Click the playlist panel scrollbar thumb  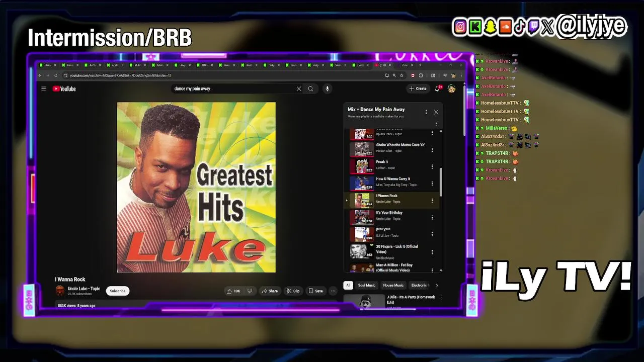(x=441, y=183)
